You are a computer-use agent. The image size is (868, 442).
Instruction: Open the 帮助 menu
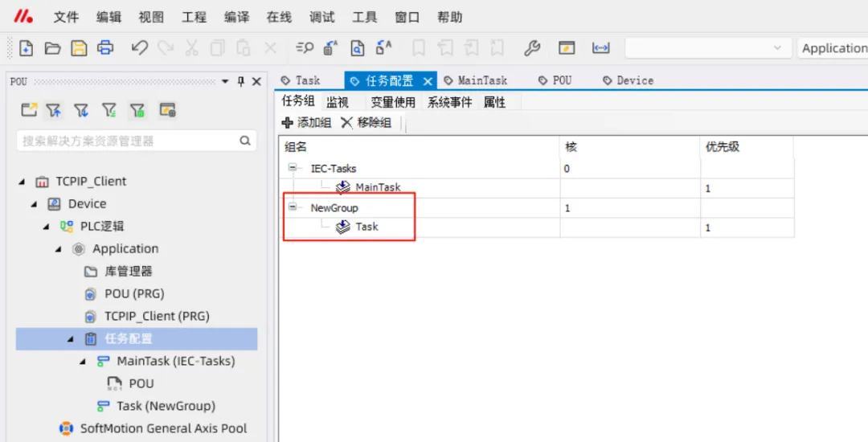(x=449, y=17)
